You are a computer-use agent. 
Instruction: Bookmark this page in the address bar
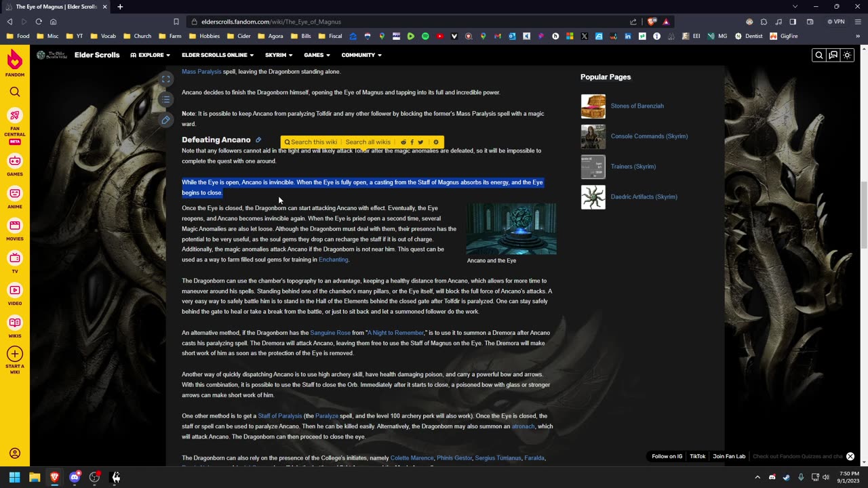coord(176,22)
